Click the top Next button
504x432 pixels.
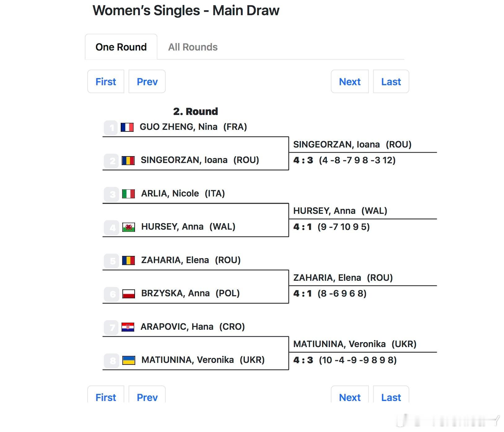[x=350, y=82]
